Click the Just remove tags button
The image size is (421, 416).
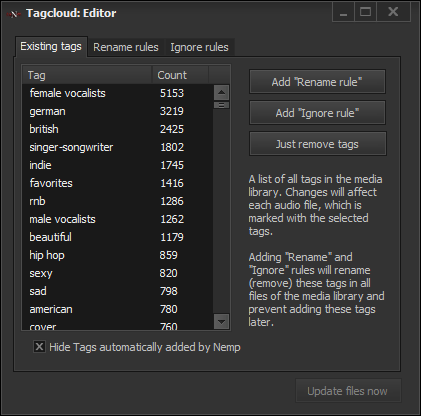[x=317, y=144]
